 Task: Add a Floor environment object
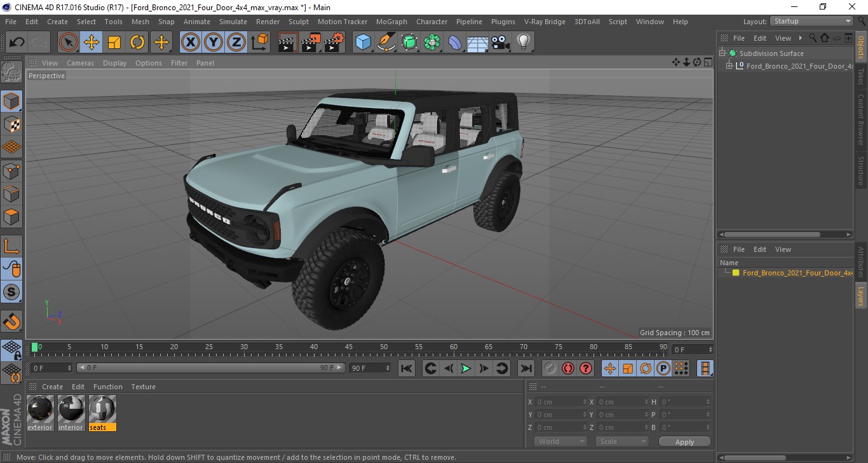pyautogui.click(x=478, y=43)
